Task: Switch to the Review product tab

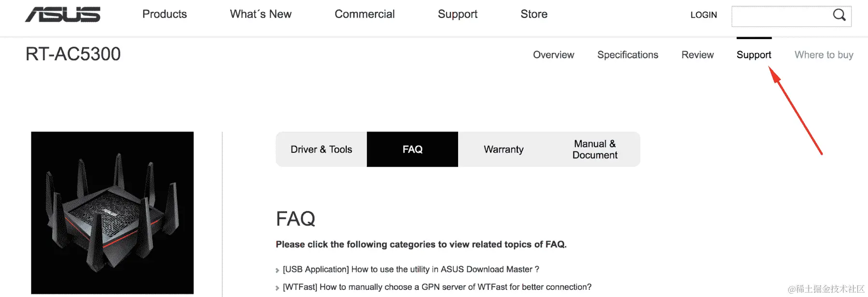Action: [697, 55]
